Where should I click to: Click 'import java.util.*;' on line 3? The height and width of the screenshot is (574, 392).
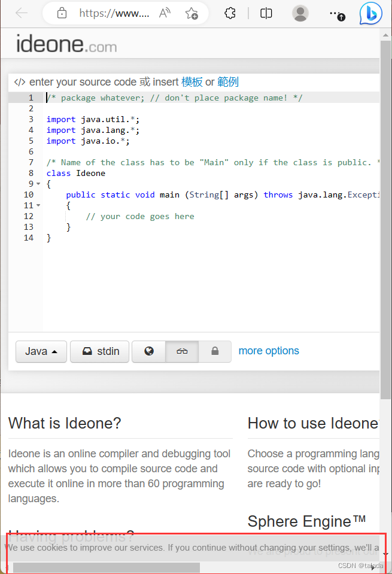[x=93, y=119]
